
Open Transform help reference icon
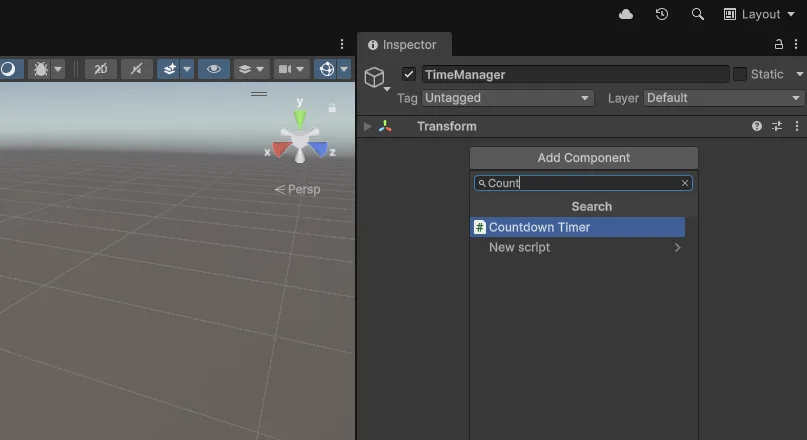757,126
